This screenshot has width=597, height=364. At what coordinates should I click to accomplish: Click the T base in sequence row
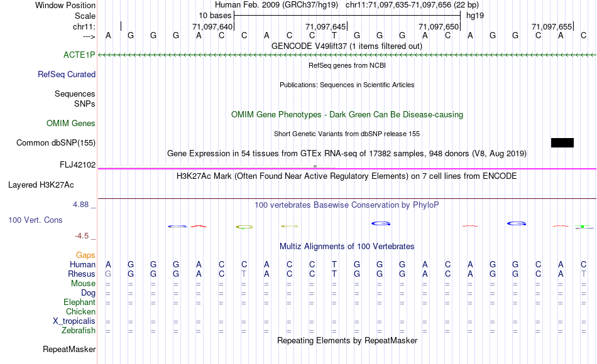[334, 35]
